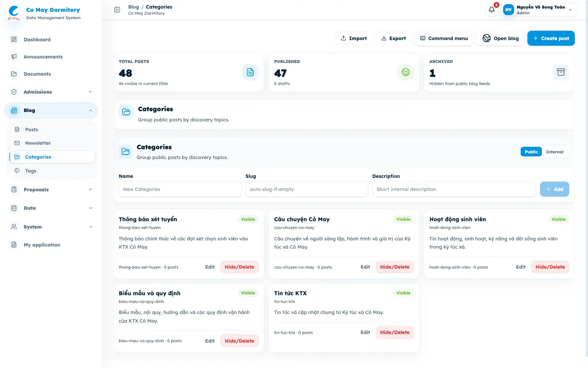Click the Create post button
The width and height of the screenshot is (588, 368).
coord(551,38)
